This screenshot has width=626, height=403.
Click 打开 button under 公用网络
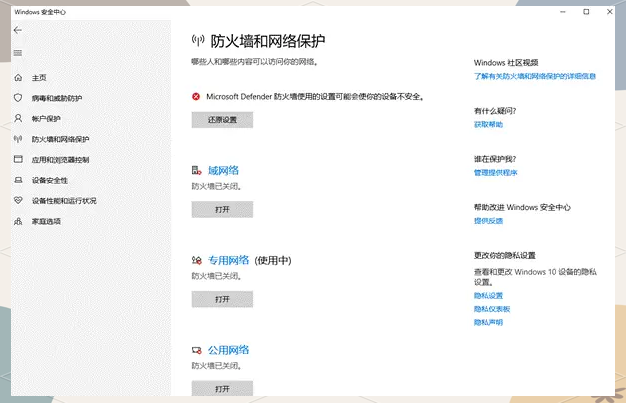coord(222,388)
